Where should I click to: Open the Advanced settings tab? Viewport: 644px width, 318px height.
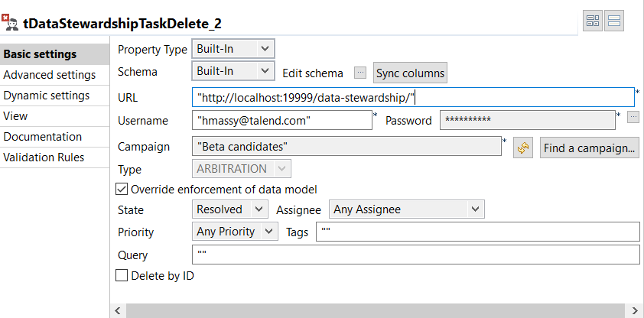coord(50,75)
